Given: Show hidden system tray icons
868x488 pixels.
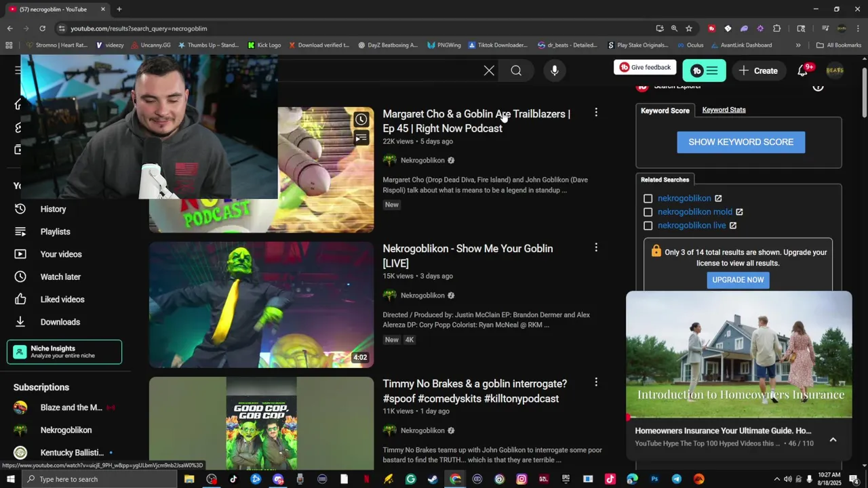Looking at the screenshot, I should click(777, 479).
